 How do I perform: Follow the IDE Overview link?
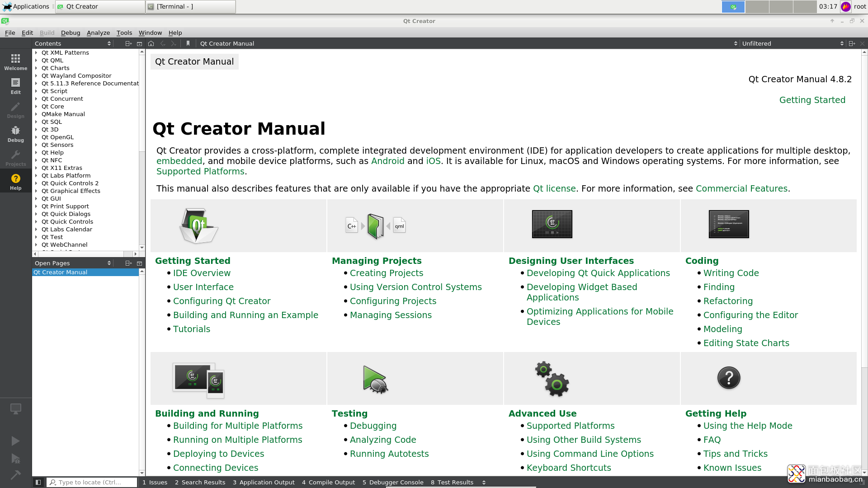202,273
